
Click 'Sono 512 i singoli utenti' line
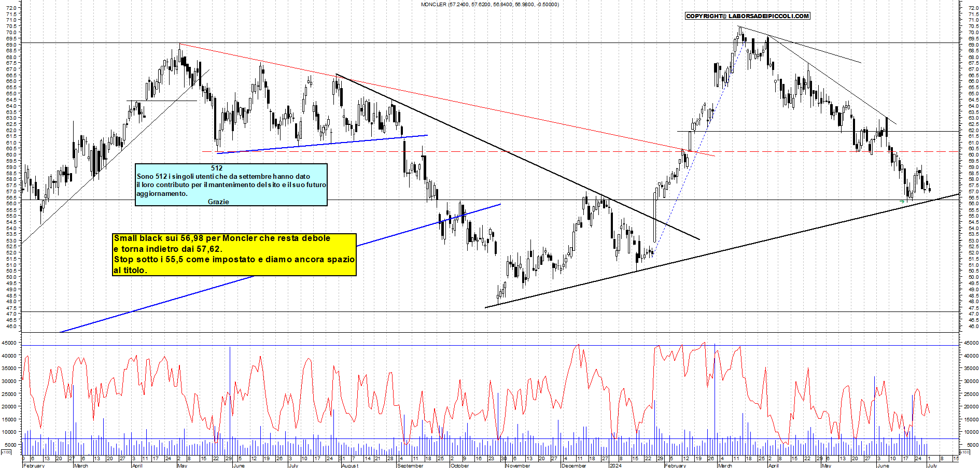(x=223, y=176)
